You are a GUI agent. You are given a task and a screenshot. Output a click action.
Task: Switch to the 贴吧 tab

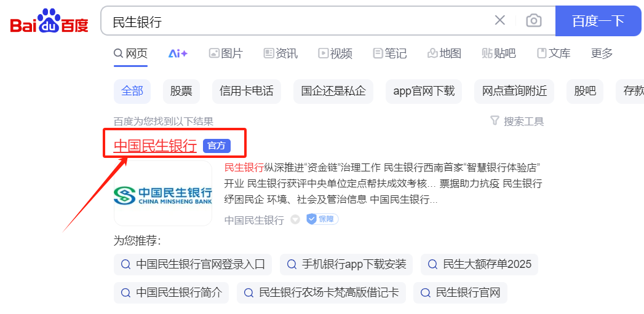click(499, 53)
